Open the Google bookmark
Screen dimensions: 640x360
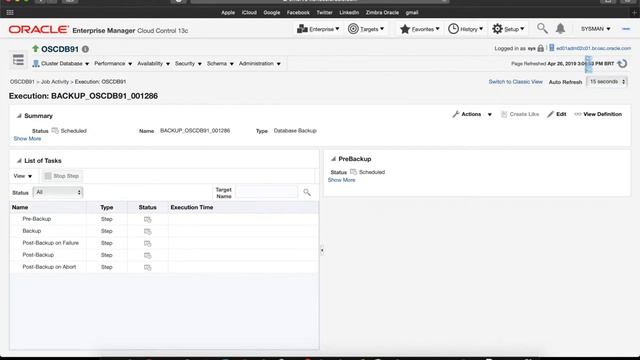click(272, 13)
